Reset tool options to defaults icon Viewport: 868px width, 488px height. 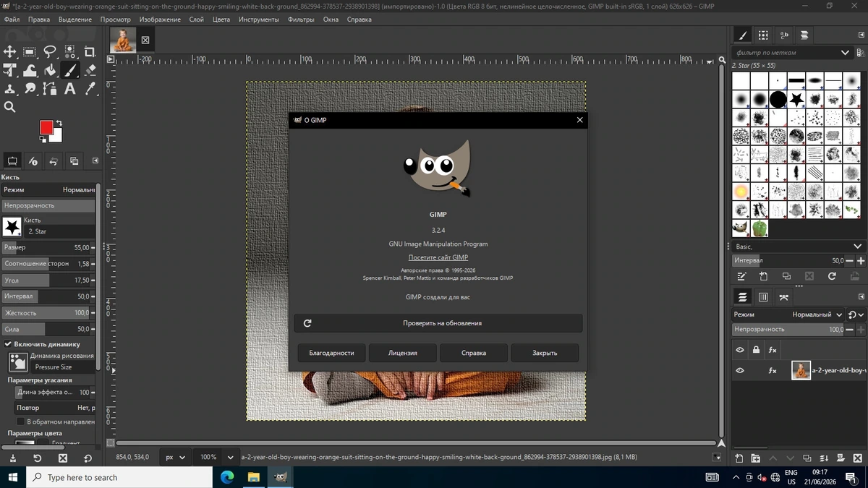(88, 458)
